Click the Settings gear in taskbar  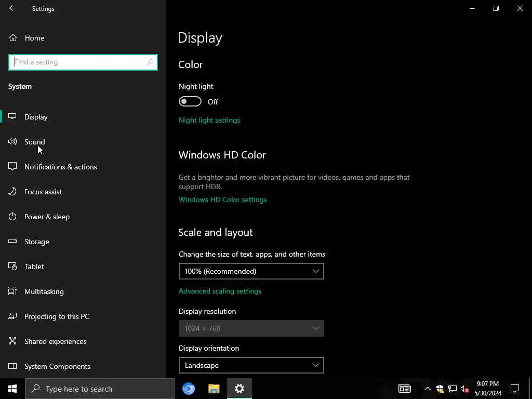tap(239, 389)
